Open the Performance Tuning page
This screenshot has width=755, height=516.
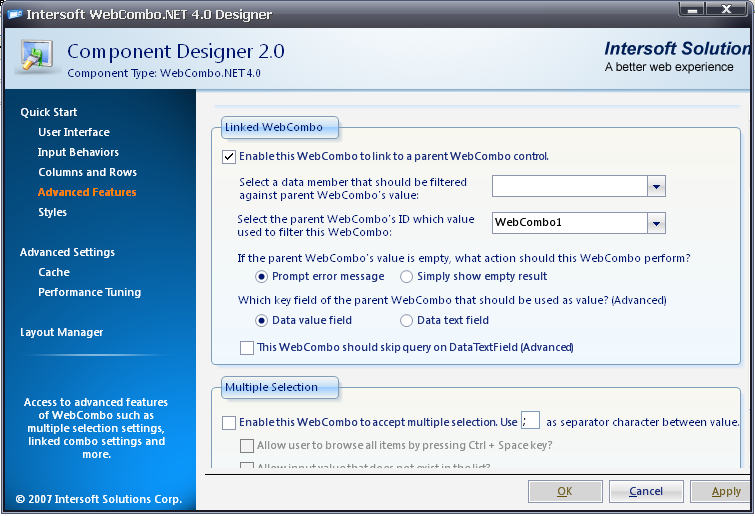(90, 293)
